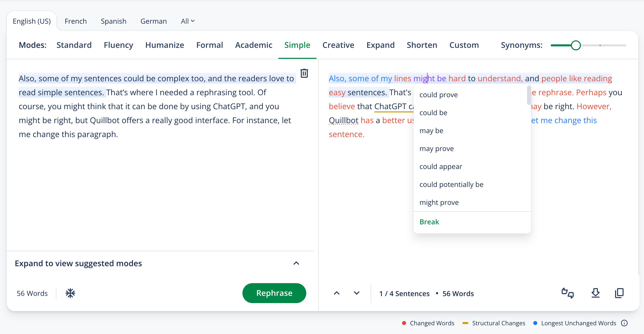Click the copy output text icon
The width and height of the screenshot is (644, 334).
point(619,293)
